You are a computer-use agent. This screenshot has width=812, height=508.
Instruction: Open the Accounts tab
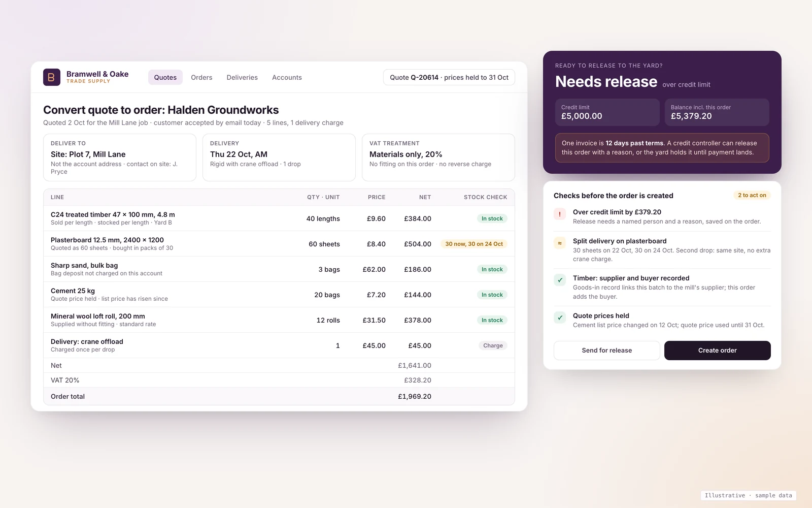[287, 77]
